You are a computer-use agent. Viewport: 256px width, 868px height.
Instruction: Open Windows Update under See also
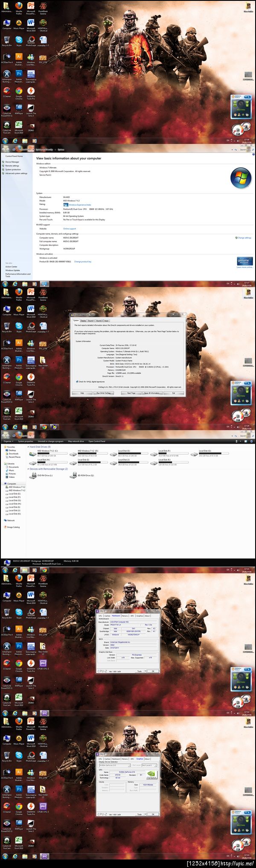pyautogui.click(x=12, y=270)
